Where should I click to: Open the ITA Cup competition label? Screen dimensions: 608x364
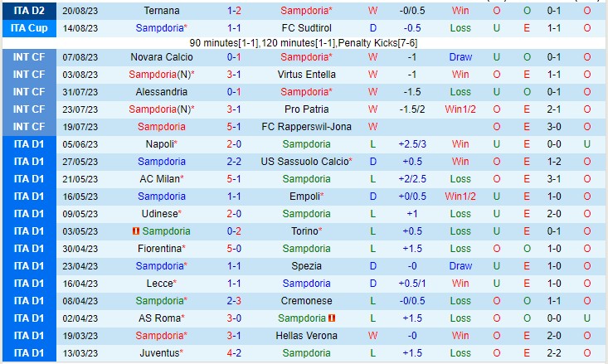(29, 28)
